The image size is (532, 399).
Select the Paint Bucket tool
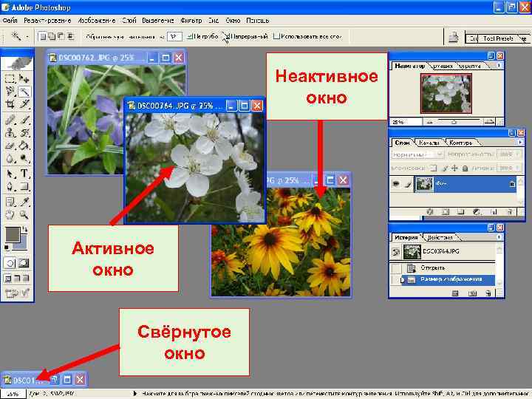point(24,146)
